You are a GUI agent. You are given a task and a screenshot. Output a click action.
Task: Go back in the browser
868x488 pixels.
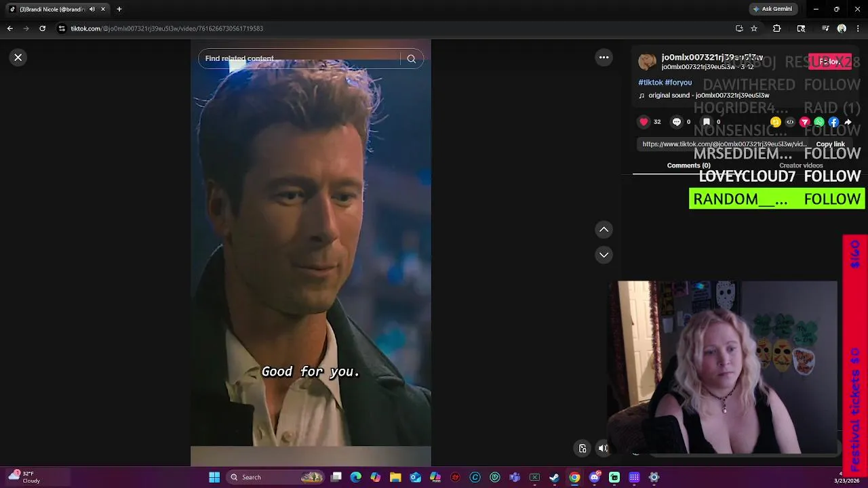coord(9,28)
